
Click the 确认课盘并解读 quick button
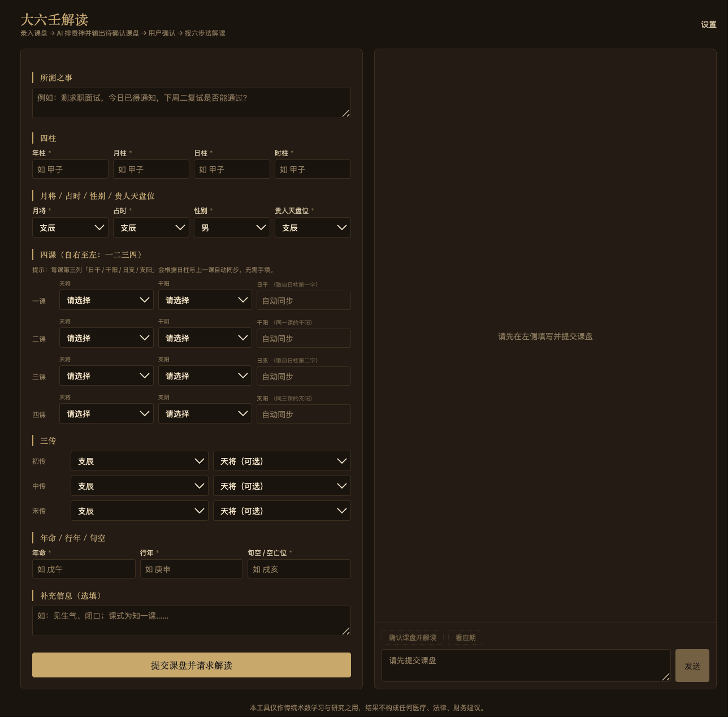click(x=413, y=637)
